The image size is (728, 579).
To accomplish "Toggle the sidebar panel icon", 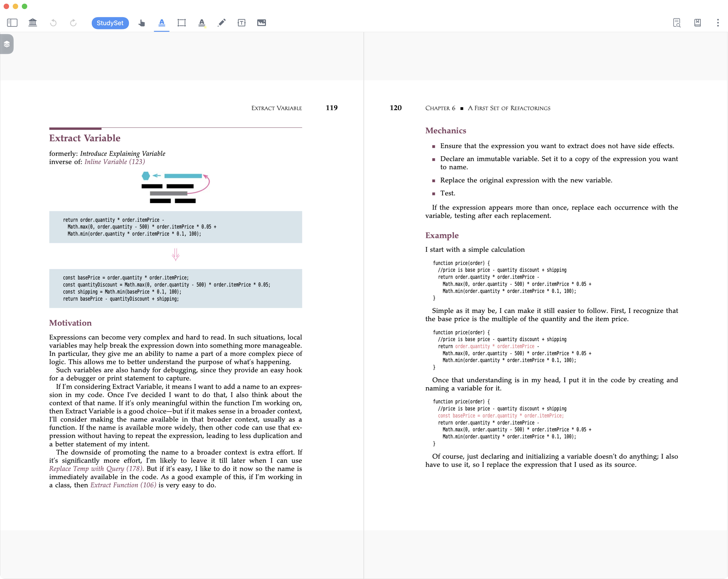I will point(12,23).
